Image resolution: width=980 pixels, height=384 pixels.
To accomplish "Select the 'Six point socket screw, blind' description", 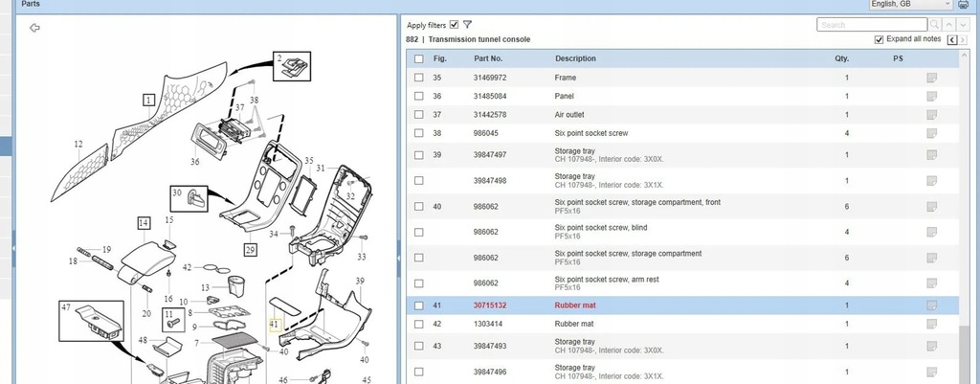I will pos(601,228).
